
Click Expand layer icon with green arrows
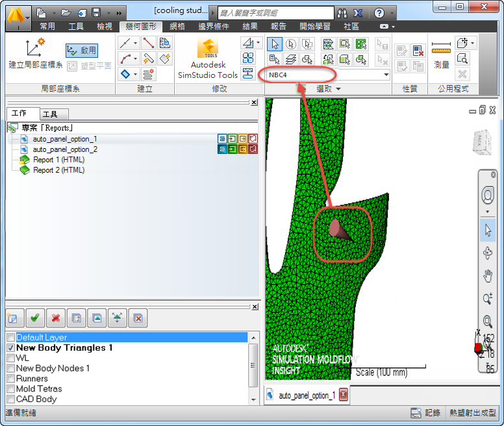118,318
